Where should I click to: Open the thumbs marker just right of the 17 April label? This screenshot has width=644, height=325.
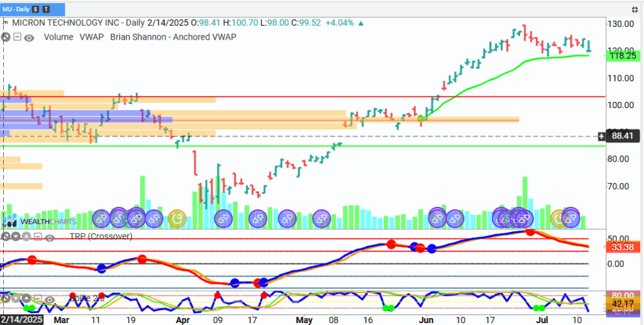click(257, 219)
